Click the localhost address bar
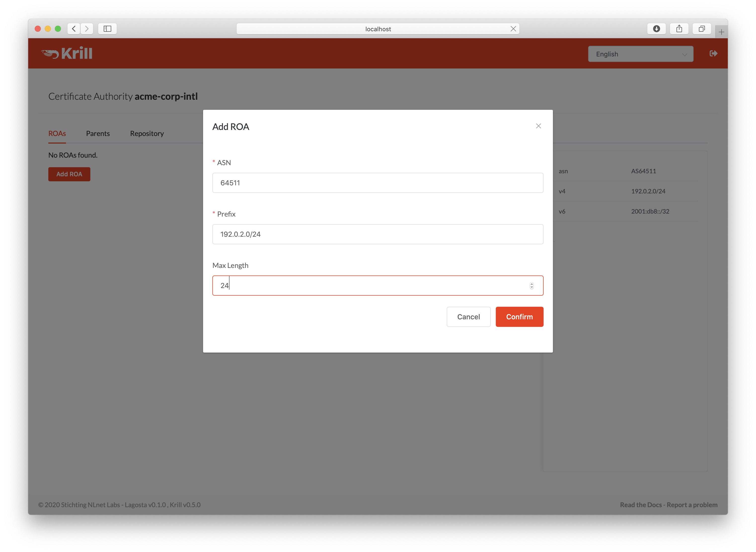The height and width of the screenshot is (552, 756). click(x=378, y=29)
